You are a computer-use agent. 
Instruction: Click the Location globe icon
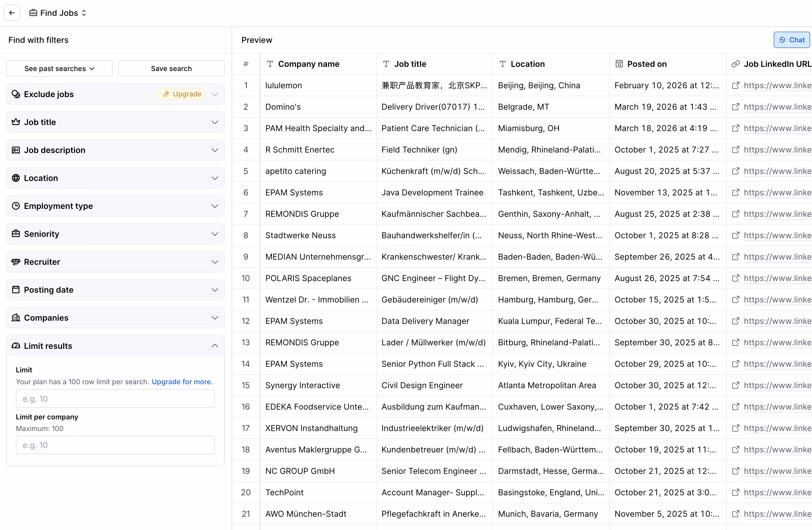click(16, 178)
